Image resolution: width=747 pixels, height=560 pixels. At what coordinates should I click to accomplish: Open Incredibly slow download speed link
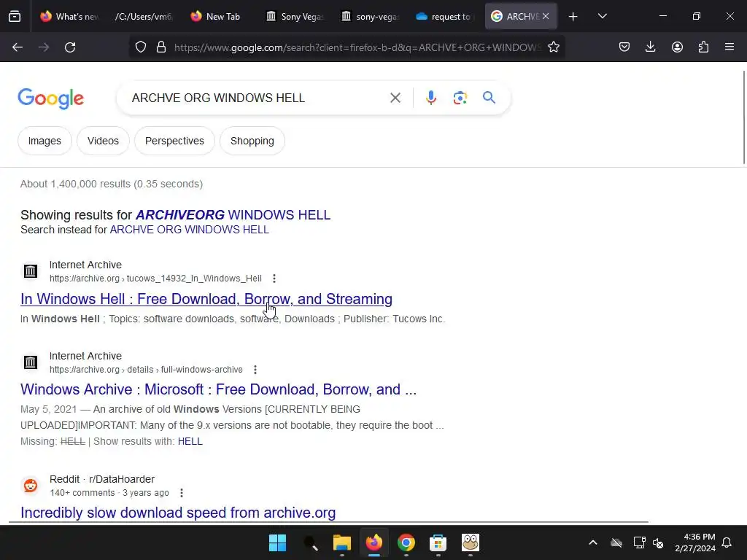point(178,513)
